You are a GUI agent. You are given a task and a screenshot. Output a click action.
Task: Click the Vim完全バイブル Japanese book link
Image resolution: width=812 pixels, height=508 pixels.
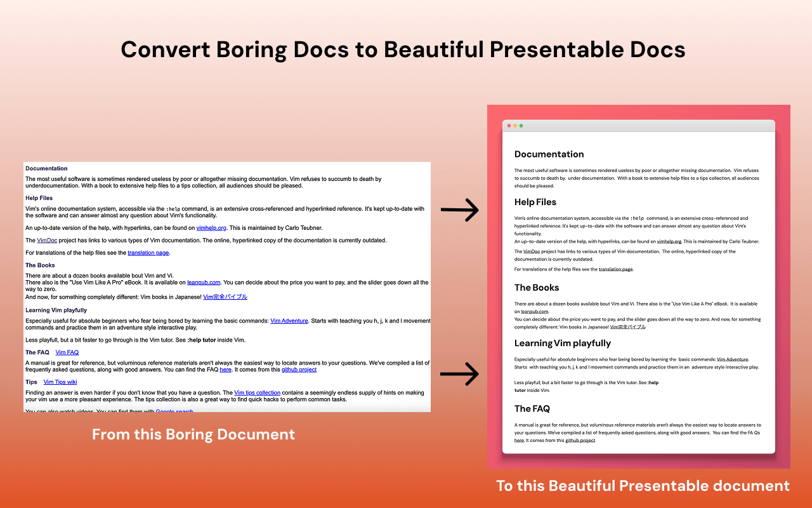point(225,297)
